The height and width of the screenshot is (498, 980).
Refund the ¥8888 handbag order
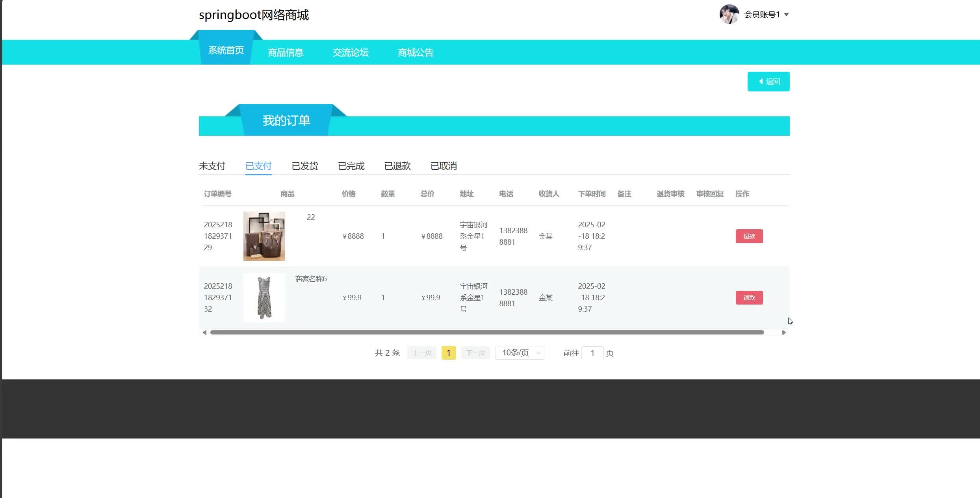click(749, 236)
